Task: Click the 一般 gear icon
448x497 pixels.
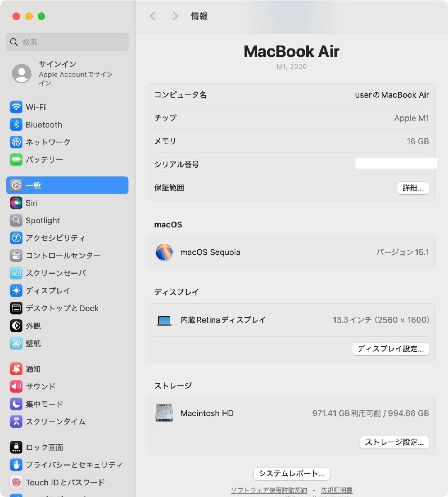Action: click(x=16, y=185)
